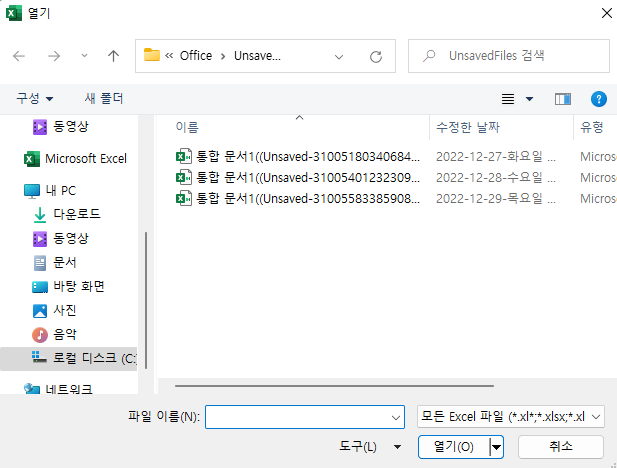Open 동영상 under 내 PC
Image resolution: width=617 pixels, height=468 pixels.
(61, 239)
